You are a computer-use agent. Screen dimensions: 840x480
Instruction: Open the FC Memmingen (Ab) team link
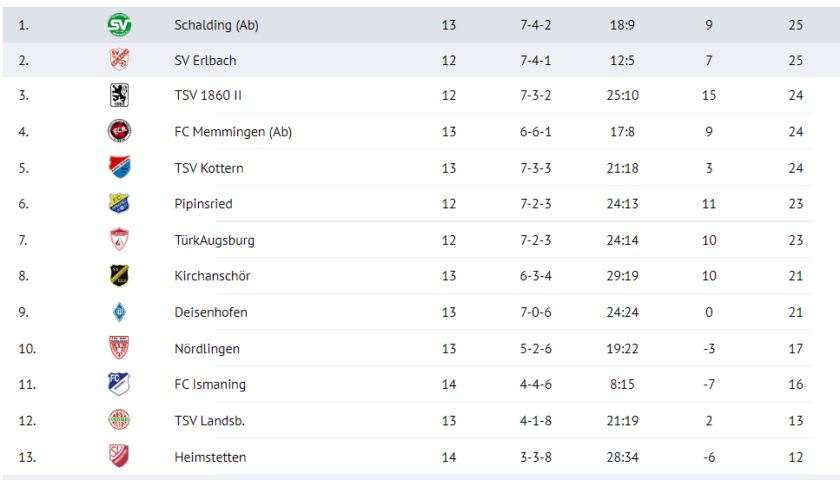[233, 132]
